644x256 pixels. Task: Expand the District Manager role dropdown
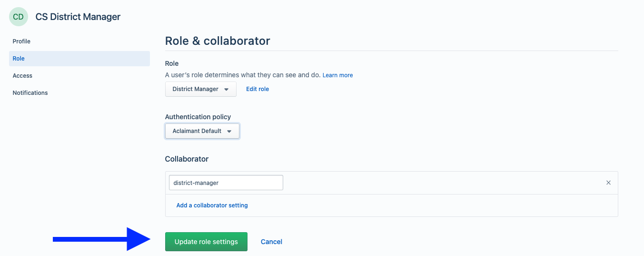[201, 89]
